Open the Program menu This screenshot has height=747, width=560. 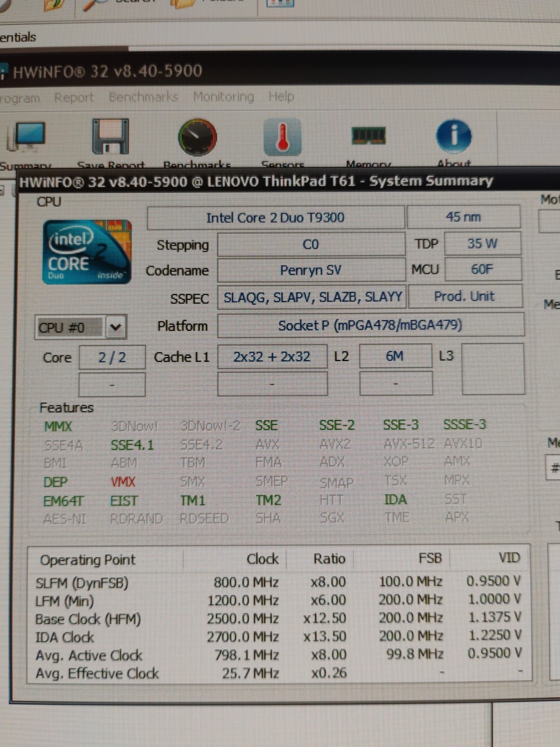pyautogui.click(x=20, y=98)
